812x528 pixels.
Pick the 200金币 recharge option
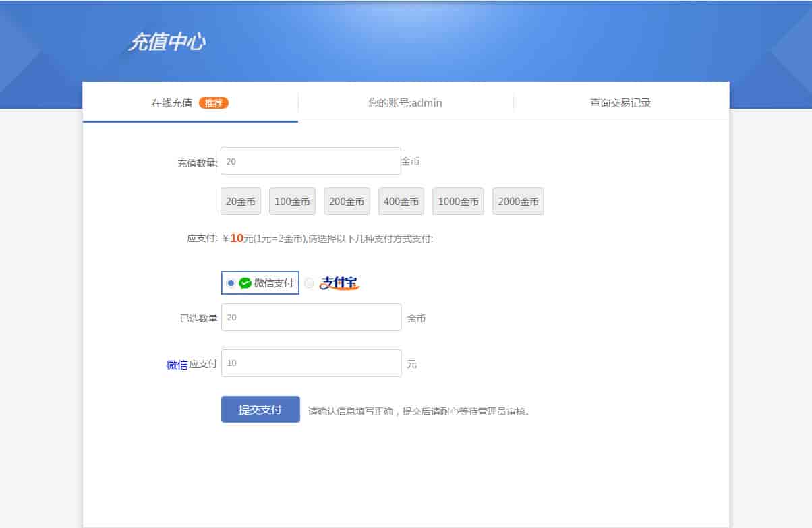[x=347, y=202]
